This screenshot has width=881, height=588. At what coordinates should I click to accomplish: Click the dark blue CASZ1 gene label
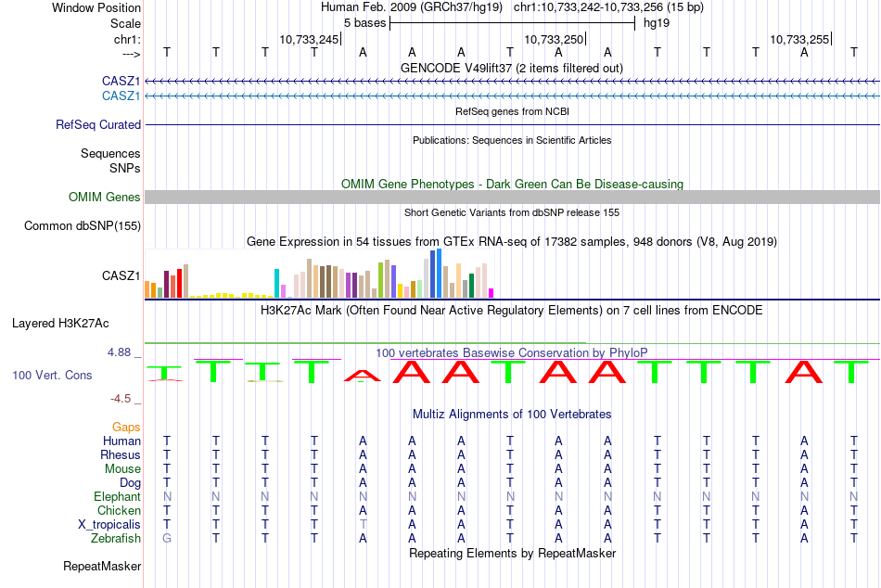click(121, 81)
